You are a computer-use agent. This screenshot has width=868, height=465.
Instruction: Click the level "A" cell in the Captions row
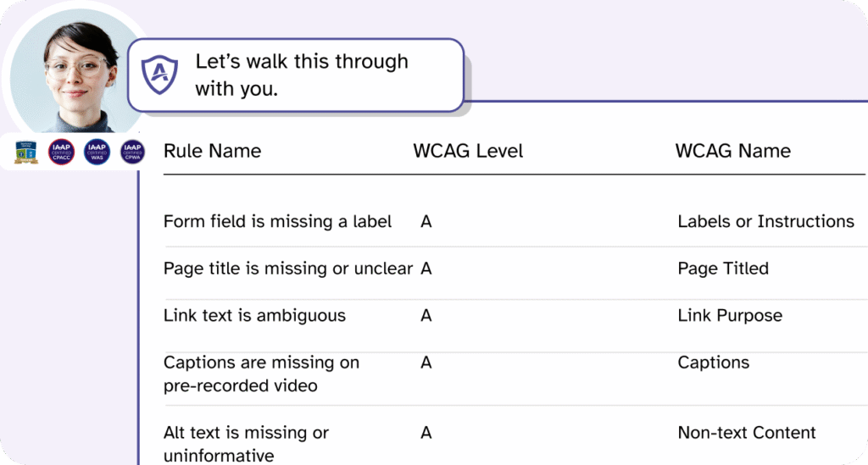tap(426, 363)
